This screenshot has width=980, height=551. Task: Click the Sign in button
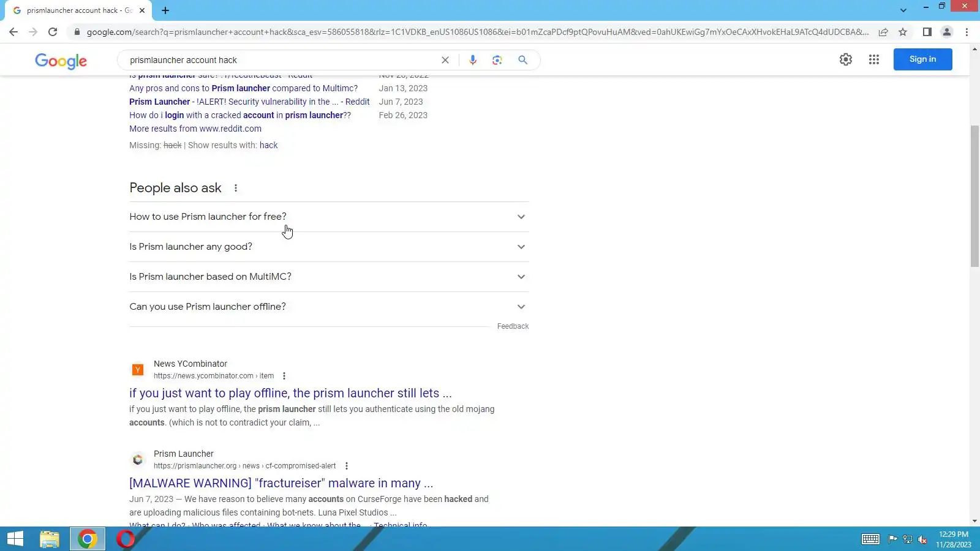coord(922,59)
